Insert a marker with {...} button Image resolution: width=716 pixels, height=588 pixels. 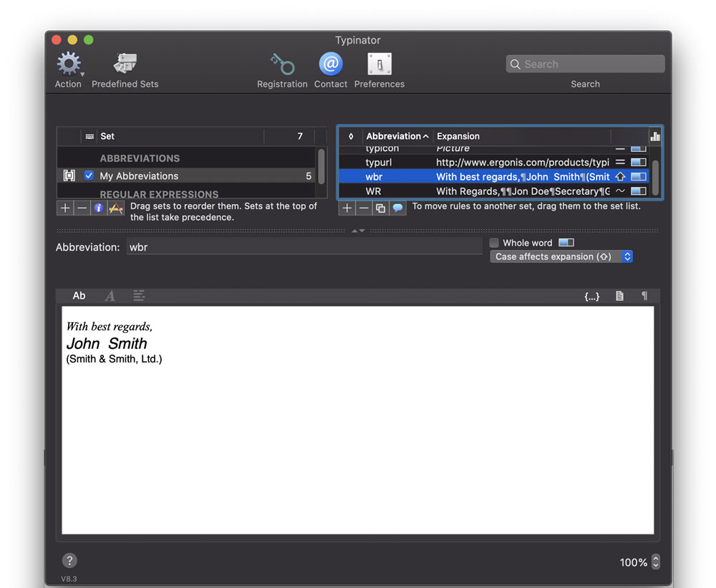(x=592, y=296)
